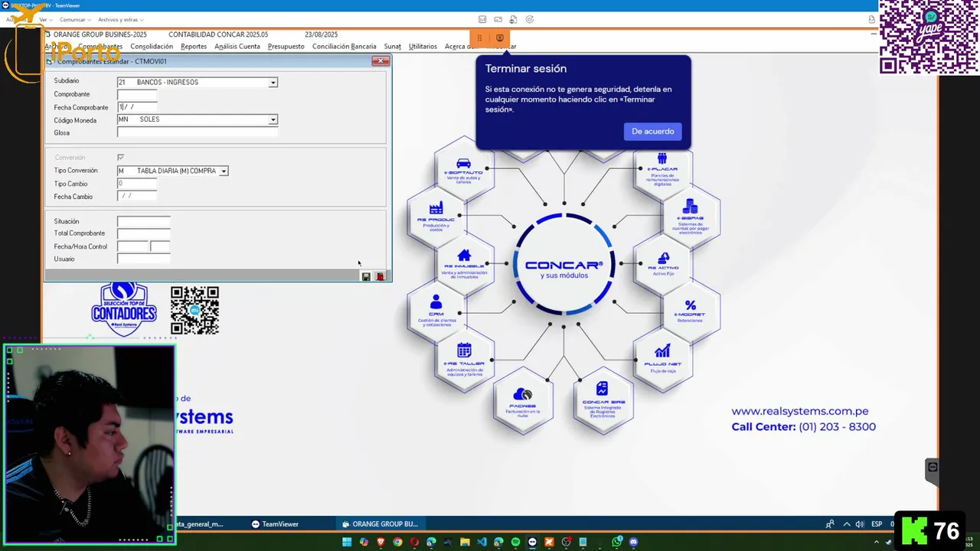Open the Conciliación Bancaria menu
980x551 pixels.
click(x=345, y=47)
